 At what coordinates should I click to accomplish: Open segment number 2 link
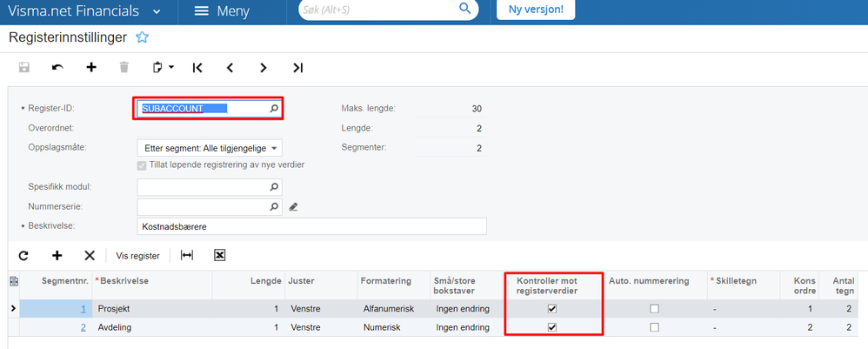[x=83, y=327]
